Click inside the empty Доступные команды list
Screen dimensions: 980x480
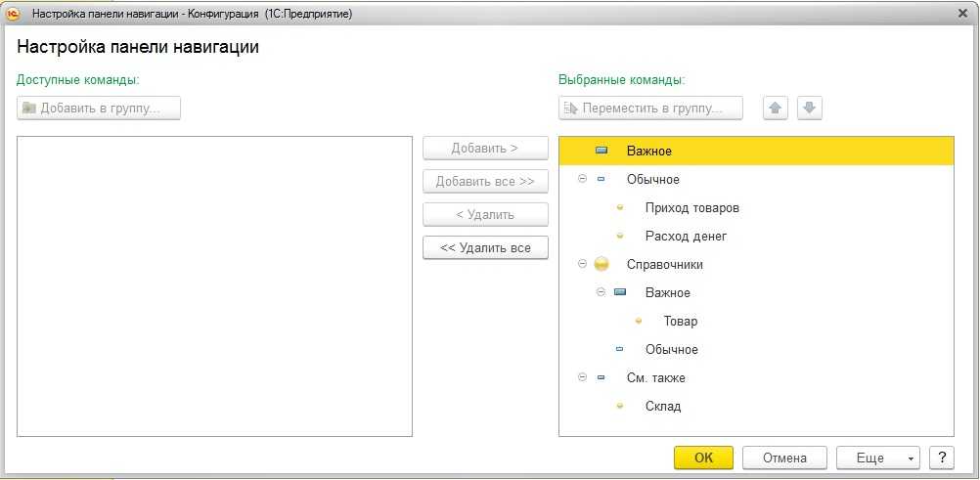coord(215,285)
